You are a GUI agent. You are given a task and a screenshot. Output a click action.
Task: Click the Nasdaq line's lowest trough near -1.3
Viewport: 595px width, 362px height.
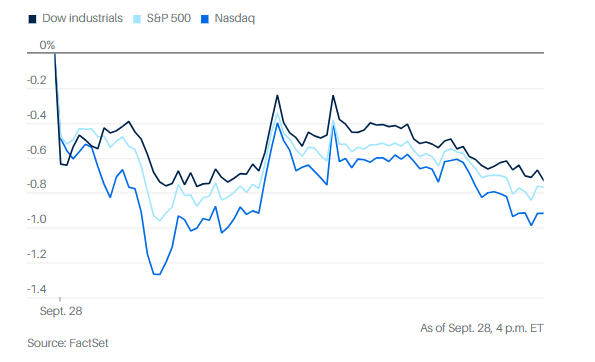[156, 274]
